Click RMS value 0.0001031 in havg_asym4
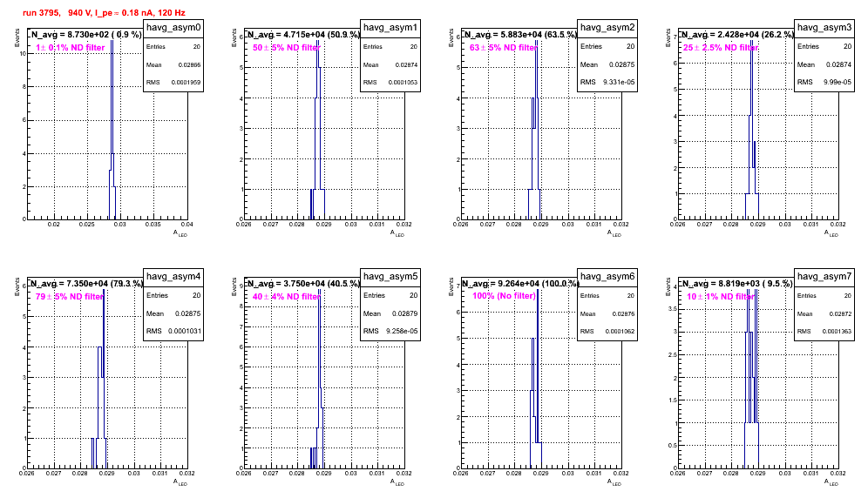The height and width of the screenshot is (498, 868). tap(186, 332)
